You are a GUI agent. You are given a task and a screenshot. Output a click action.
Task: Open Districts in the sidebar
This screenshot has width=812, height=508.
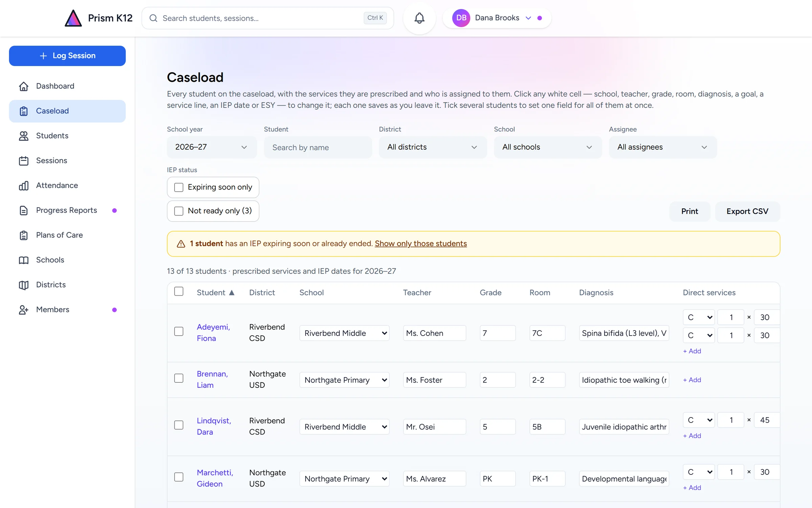click(67, 285)
